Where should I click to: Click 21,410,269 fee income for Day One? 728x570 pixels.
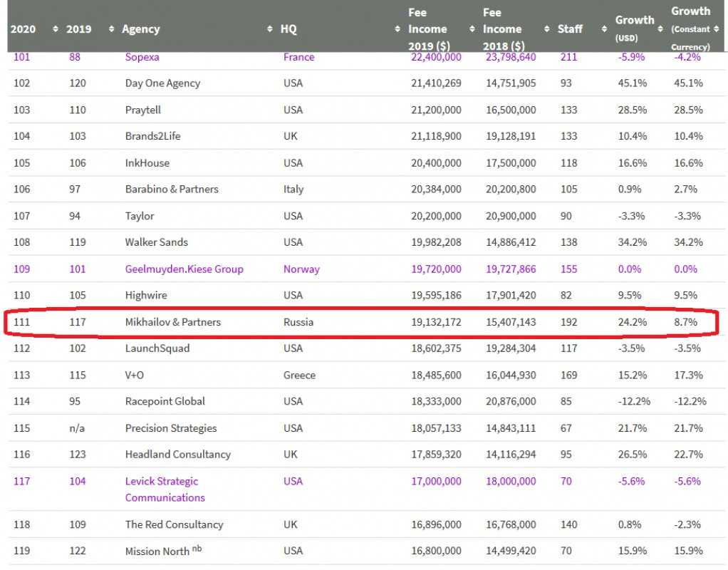(x=436, y=83)
